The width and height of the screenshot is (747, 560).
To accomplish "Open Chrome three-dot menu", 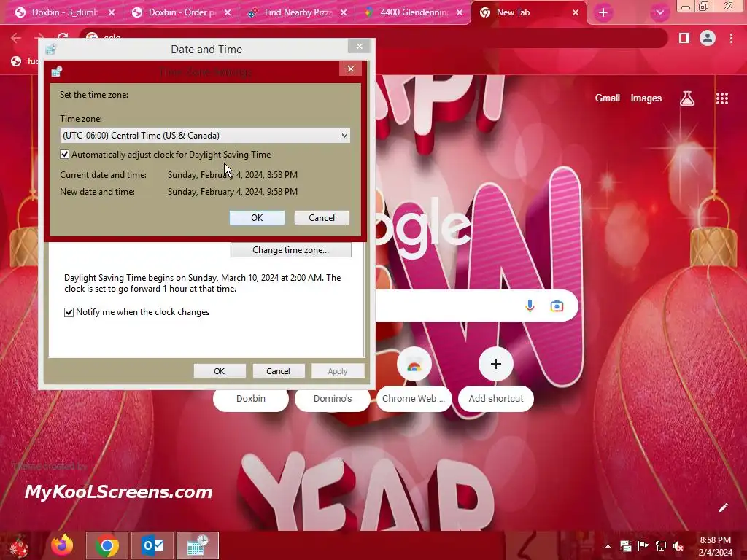I will pyautogui.click(x=731, y=38).
